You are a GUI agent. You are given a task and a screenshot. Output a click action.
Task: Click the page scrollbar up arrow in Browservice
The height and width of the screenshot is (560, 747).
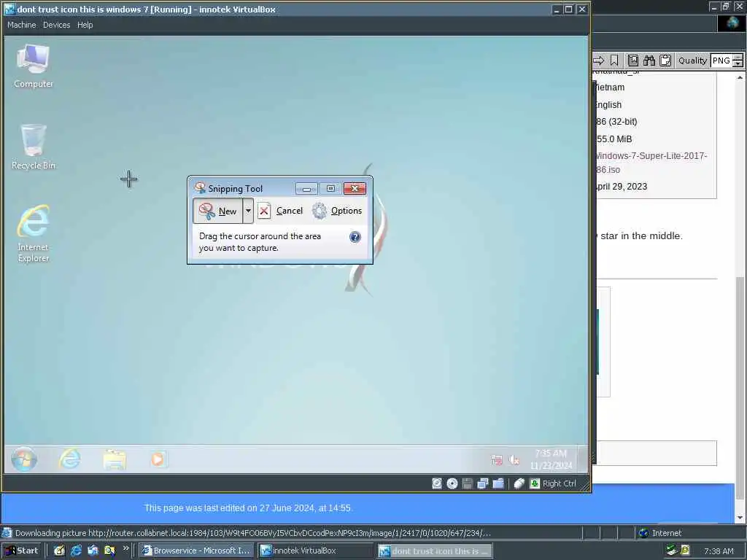(x=740, y=77)
